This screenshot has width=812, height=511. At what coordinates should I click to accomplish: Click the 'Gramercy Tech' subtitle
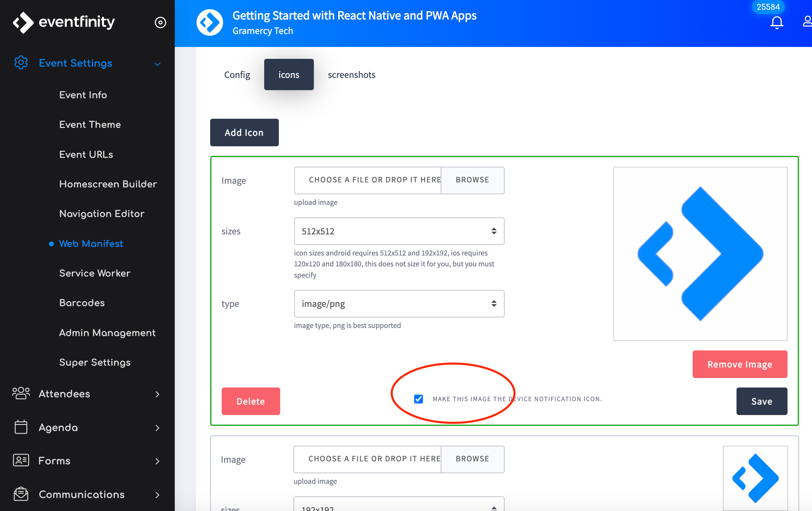click(x=263, y=31)
